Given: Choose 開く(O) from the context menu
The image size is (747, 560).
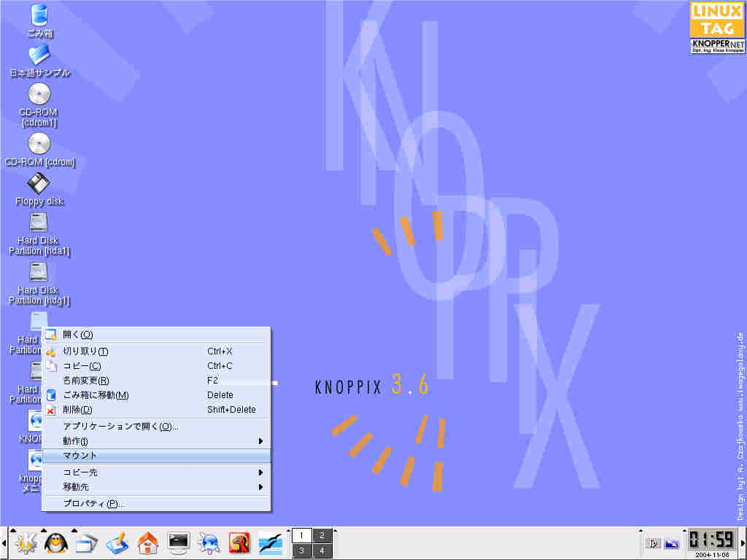Looking at the screenshot, I should 157,335.
